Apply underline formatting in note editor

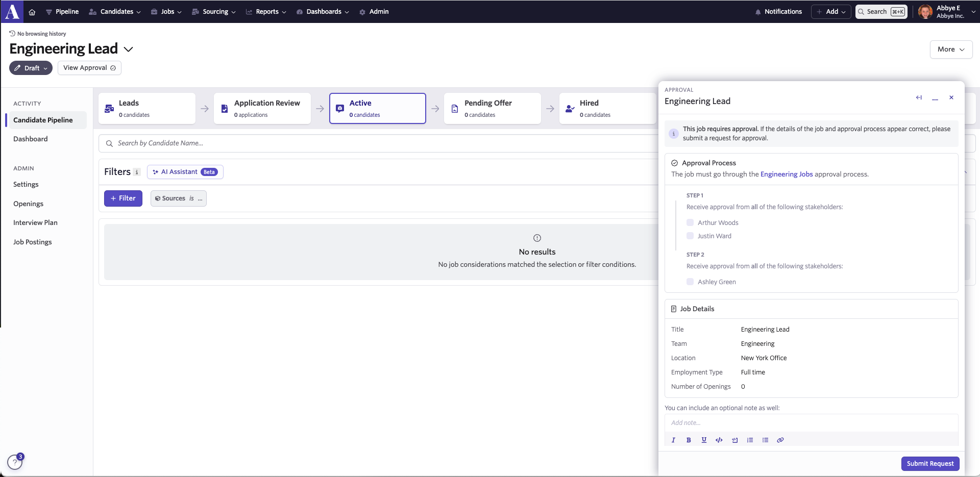(704, 440)
